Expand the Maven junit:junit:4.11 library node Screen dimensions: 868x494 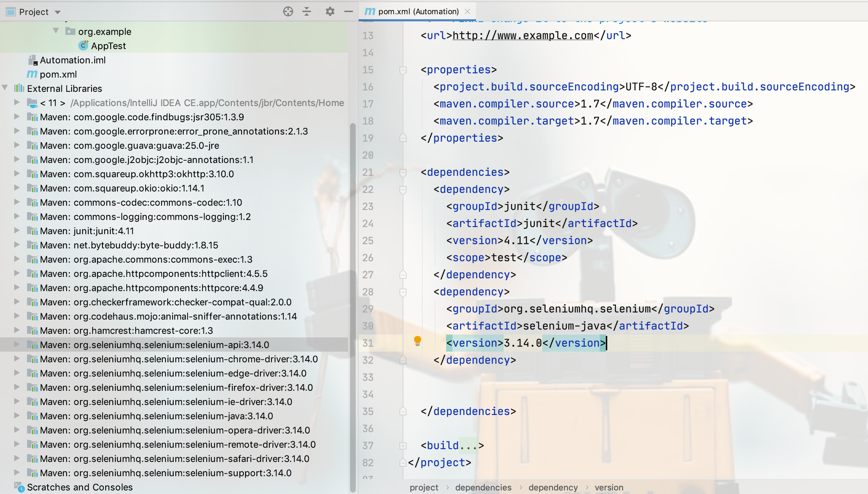point(16,231)
